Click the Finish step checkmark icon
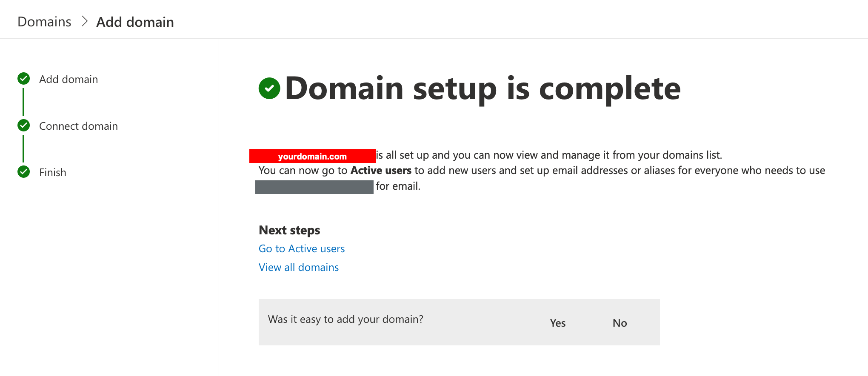Screen dimensions: 868x376 coord(24,172)
